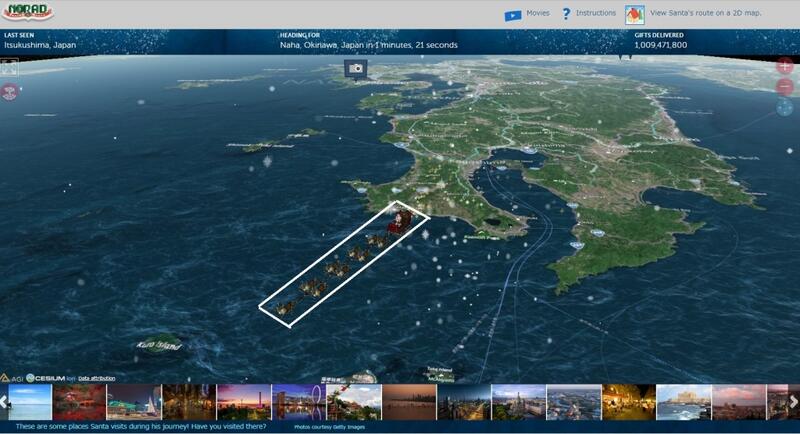Click the HEADING FOR heading
800x434 pixels.
pyautogui.click(x=299, y=35)
